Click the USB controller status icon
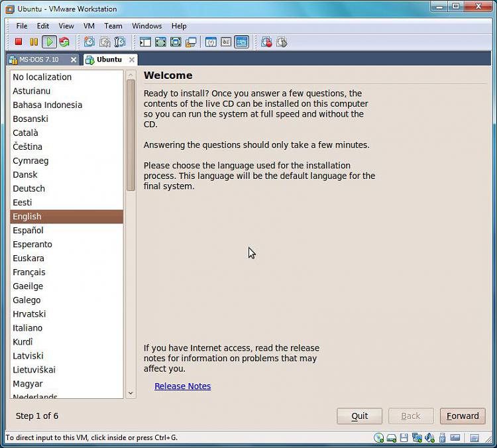The image size is (497, 448). [443, 438]
